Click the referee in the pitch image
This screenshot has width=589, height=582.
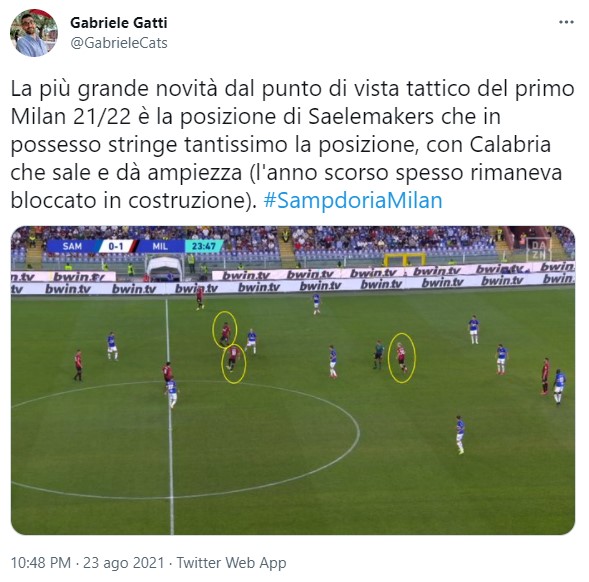(x=378, y=355)
